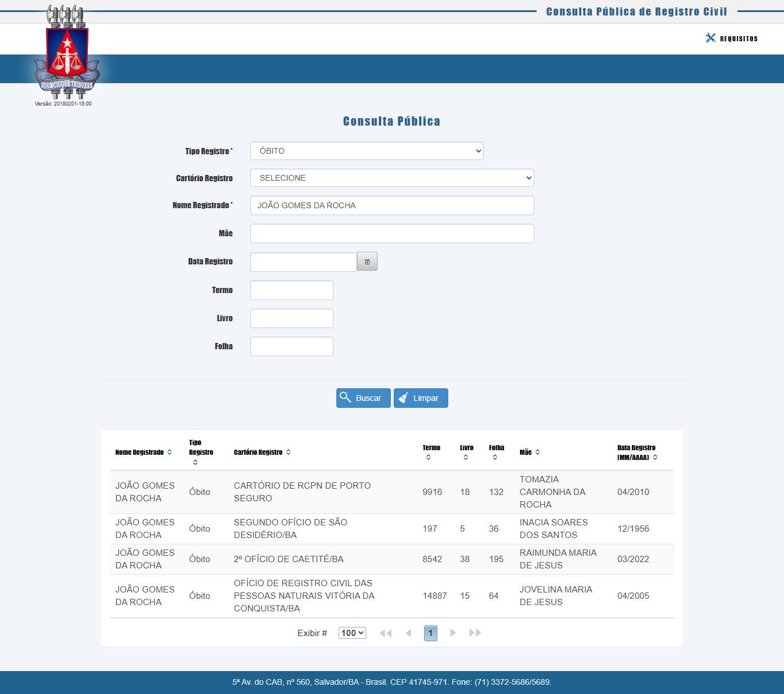
Task: Focus the Nome Registrado input field
Action: coord(392,205)
